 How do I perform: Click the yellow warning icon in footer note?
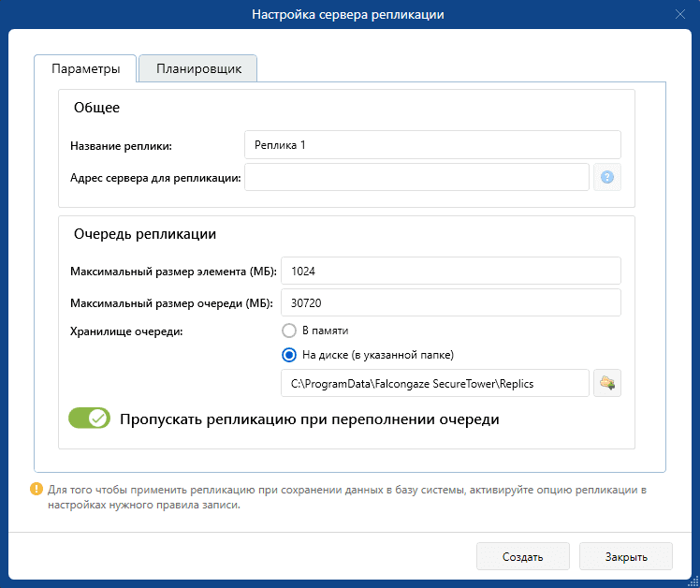pos(36,489)
